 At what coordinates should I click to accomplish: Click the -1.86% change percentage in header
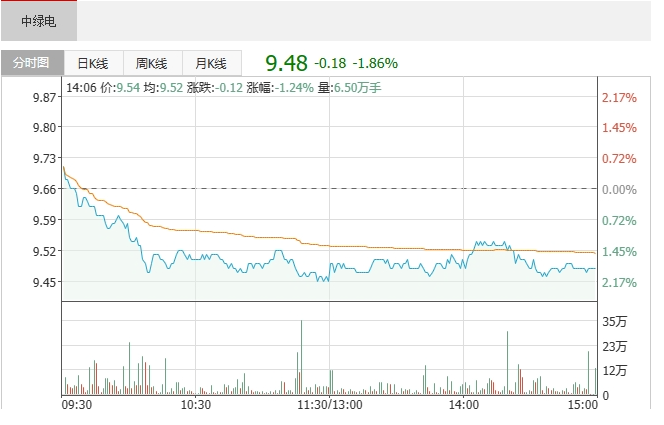(376, 63)
